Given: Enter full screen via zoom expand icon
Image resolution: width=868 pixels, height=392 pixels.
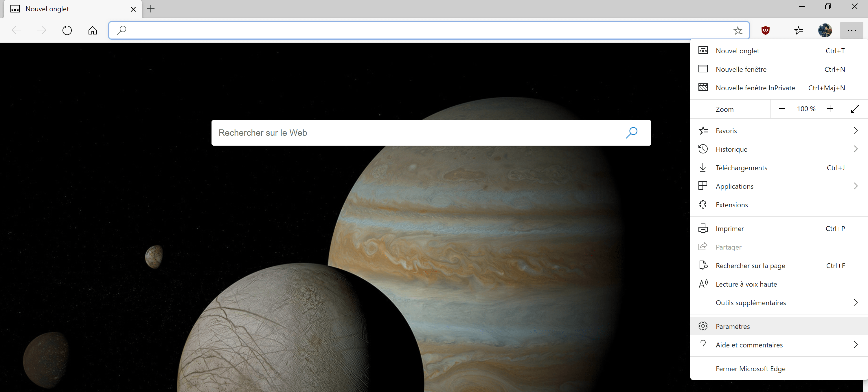Looking at the screenshot, I should (855, 109).
